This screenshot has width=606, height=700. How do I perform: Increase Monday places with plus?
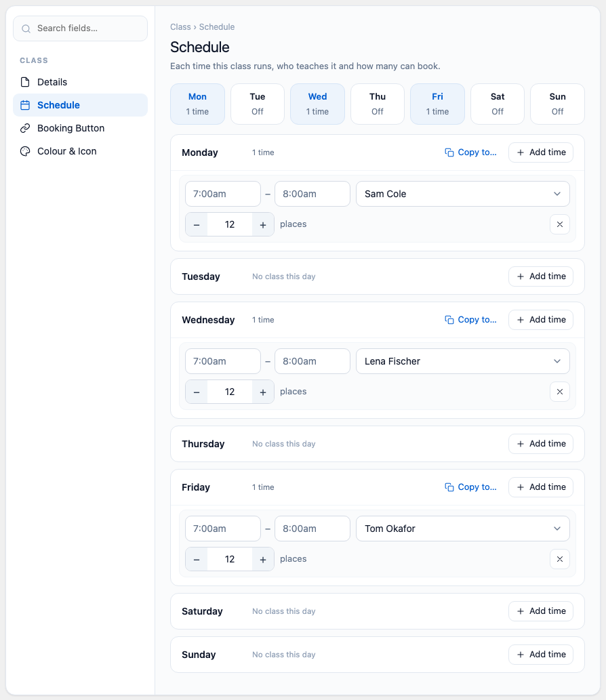click(x=263, y=224)
